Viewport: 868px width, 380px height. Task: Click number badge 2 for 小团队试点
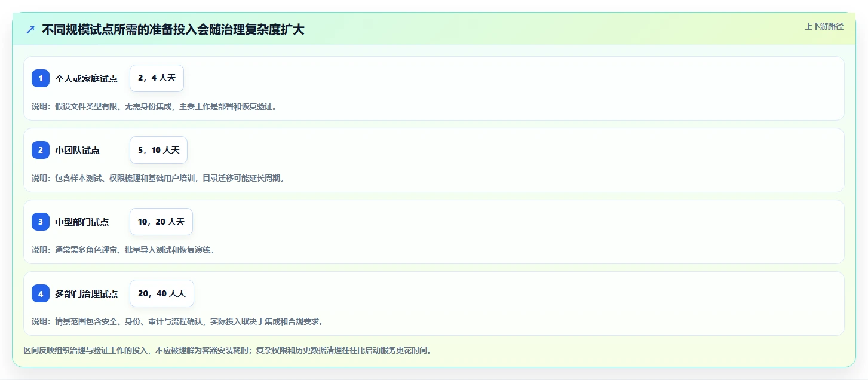click(x=41, y=150)
